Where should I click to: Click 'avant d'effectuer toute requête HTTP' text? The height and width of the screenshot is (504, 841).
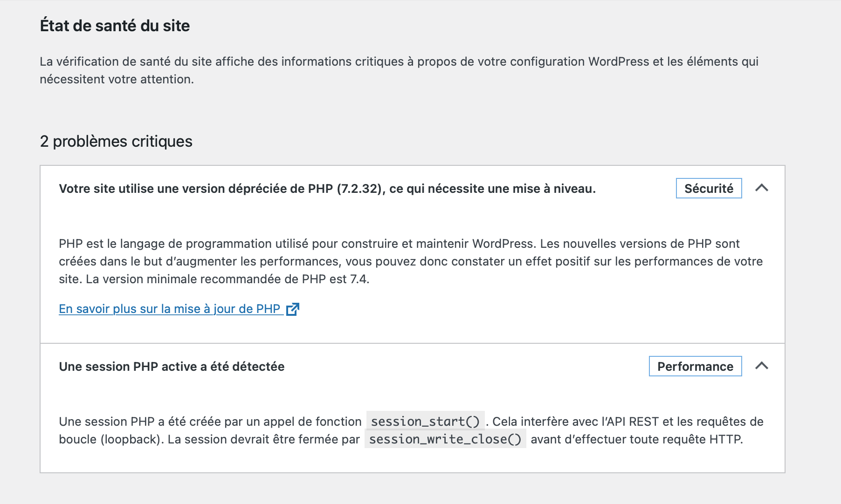click(636, 439)
